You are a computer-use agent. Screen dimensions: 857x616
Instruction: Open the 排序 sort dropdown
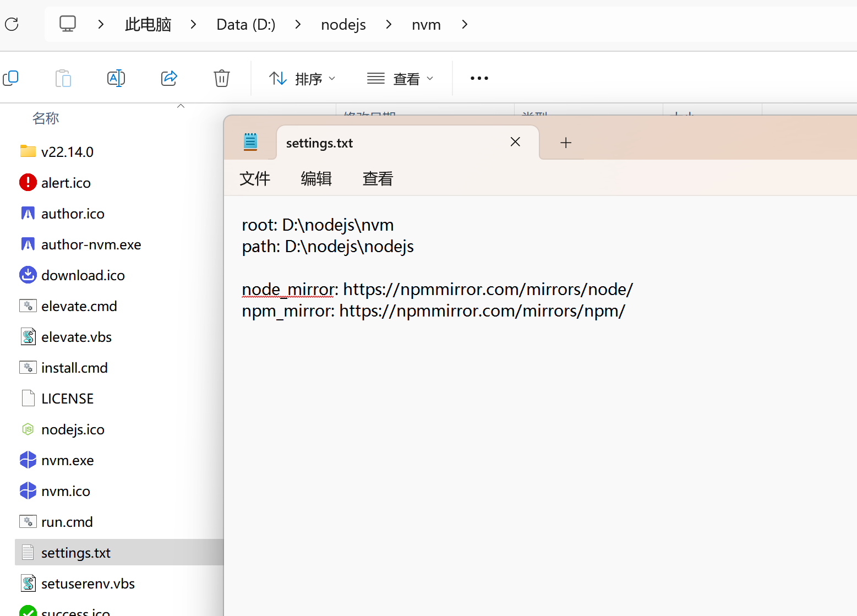point(302,79)
